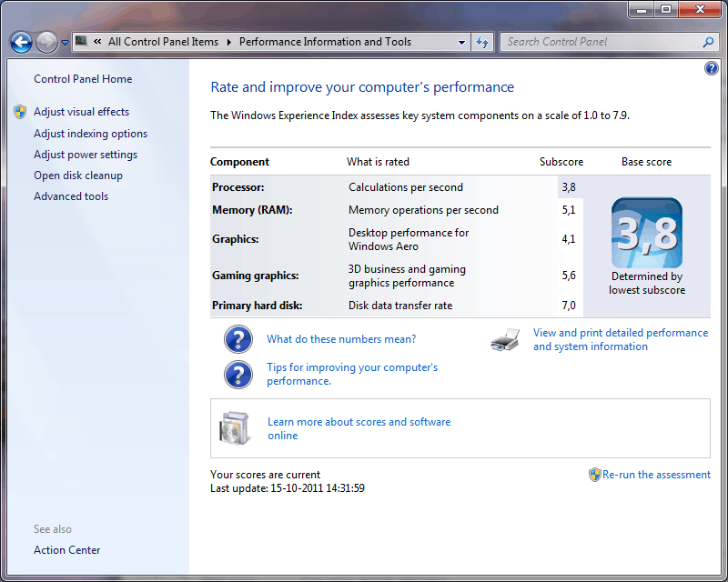Launch Open disk cleanup
Image resolution: width=728 pixels, height=582 pixels.
(x=78, y=176)
